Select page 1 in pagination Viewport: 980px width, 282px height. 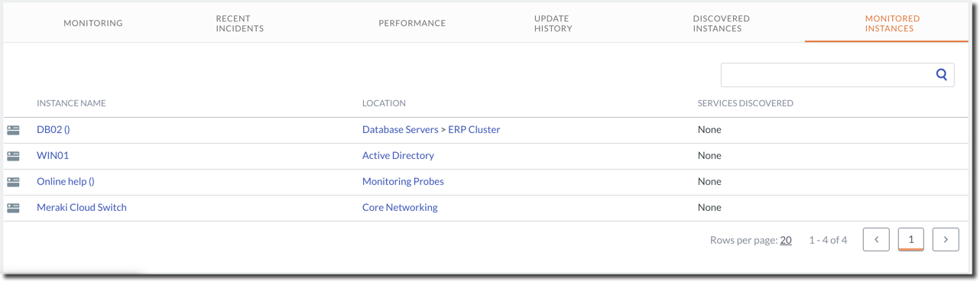[x=910, y=239]
